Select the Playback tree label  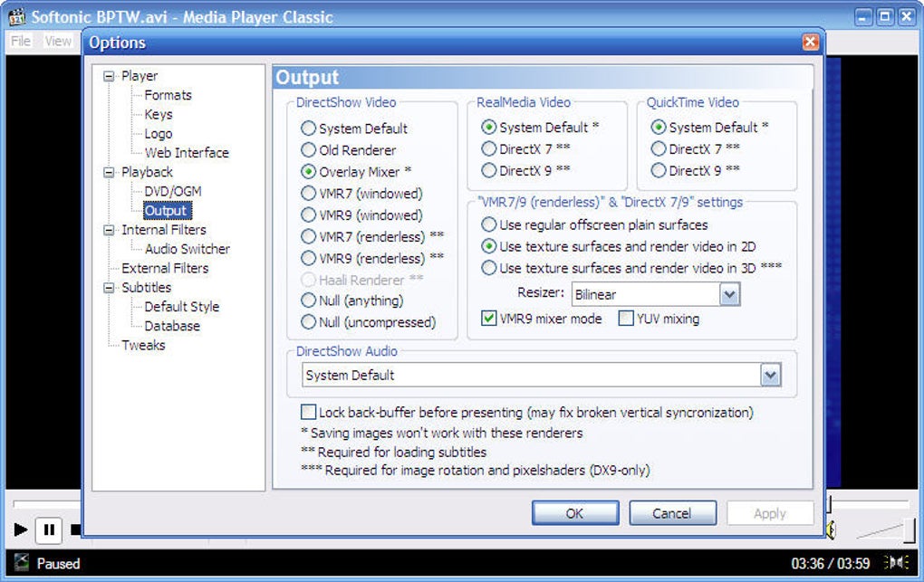(147, 172)
